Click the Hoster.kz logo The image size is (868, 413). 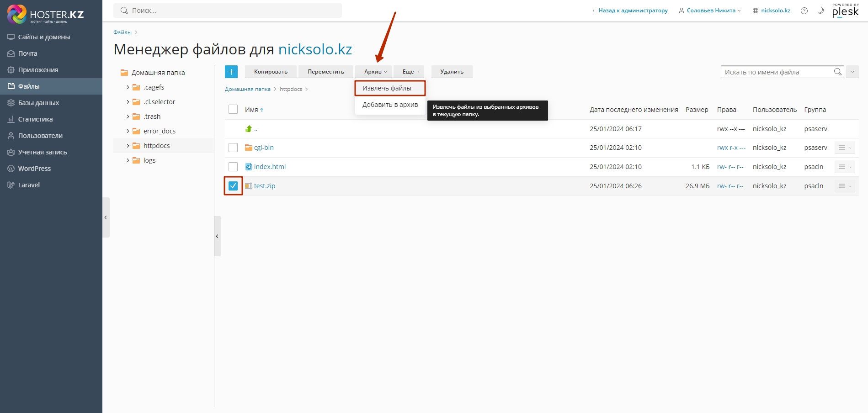point(46,14)
